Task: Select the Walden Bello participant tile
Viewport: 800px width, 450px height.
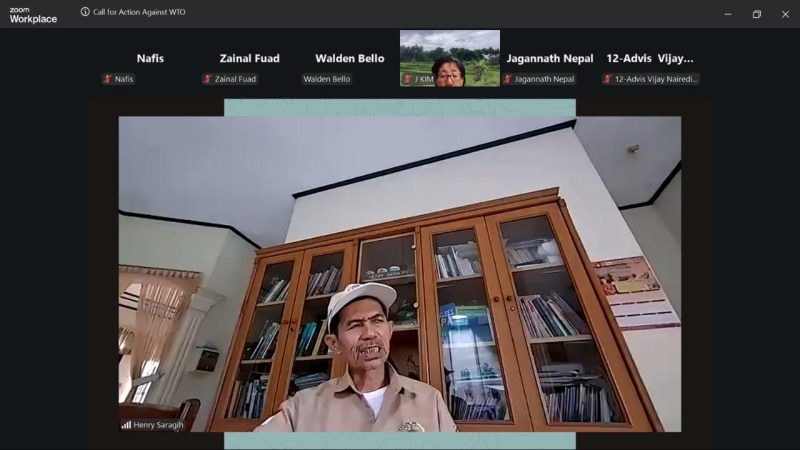Action: click(x=350, y=58)
